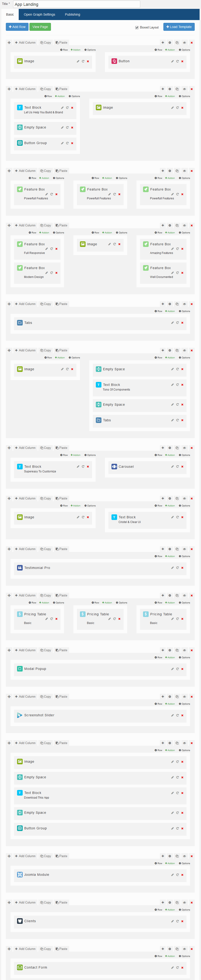Hide the row containing the Button addon
The height and width of the screenshot is (980, 201).
point(185,43)
